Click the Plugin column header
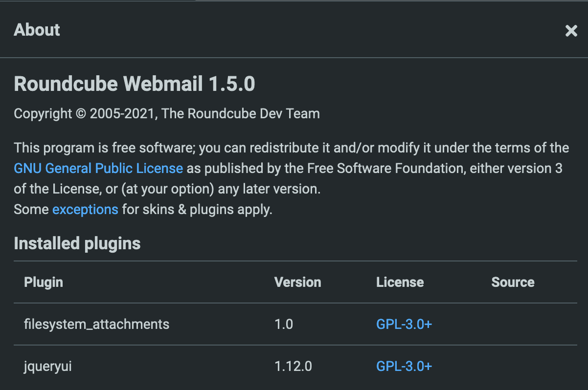This screenshot has height=390, width=588. [43, 282]
